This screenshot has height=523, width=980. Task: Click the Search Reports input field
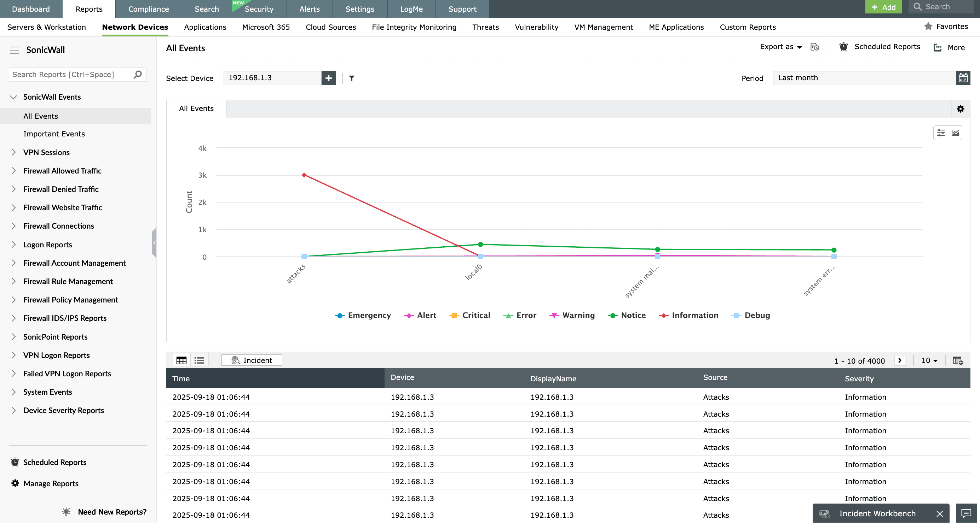tap(71, 75)
